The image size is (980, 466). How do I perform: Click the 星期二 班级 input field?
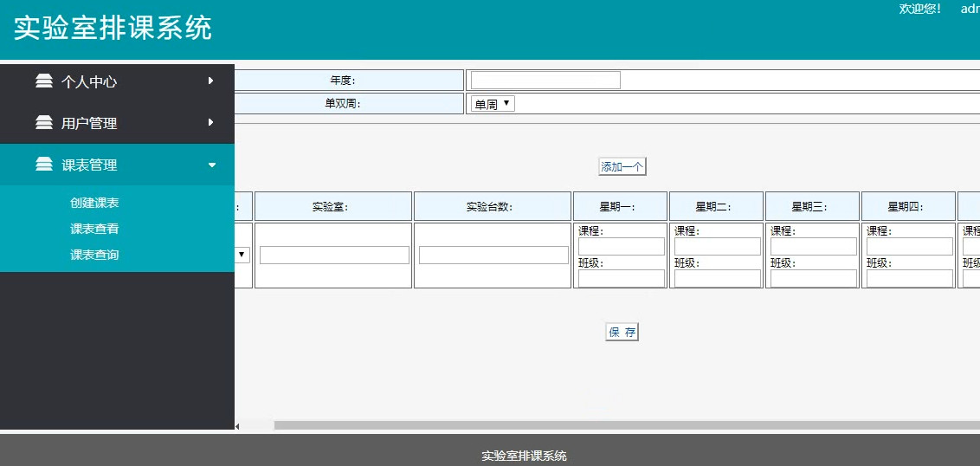(x=718, y=278)
